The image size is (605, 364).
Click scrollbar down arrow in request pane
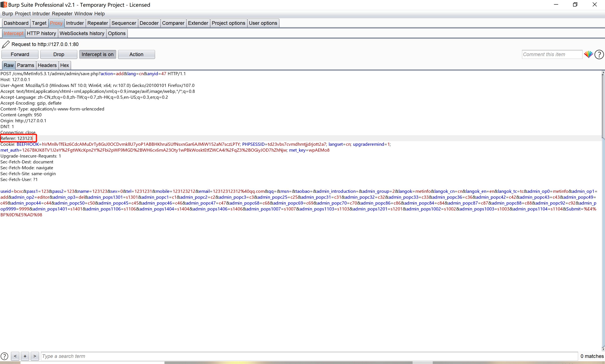(x=603, y=349)
